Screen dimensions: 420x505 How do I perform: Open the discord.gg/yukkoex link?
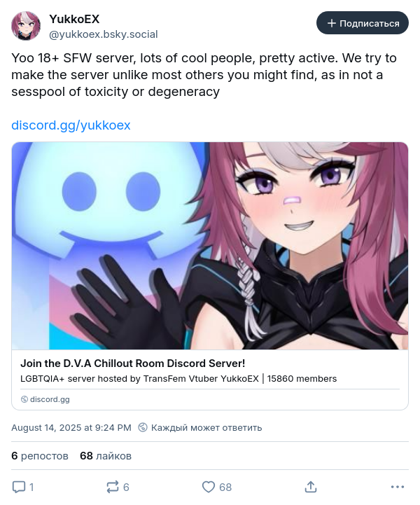(x=71, y=125)
